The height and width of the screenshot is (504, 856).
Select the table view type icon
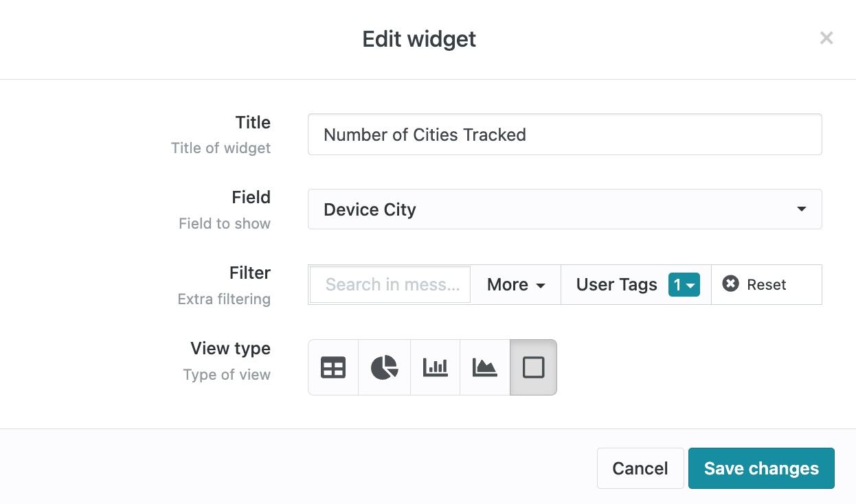coord(333,367)
